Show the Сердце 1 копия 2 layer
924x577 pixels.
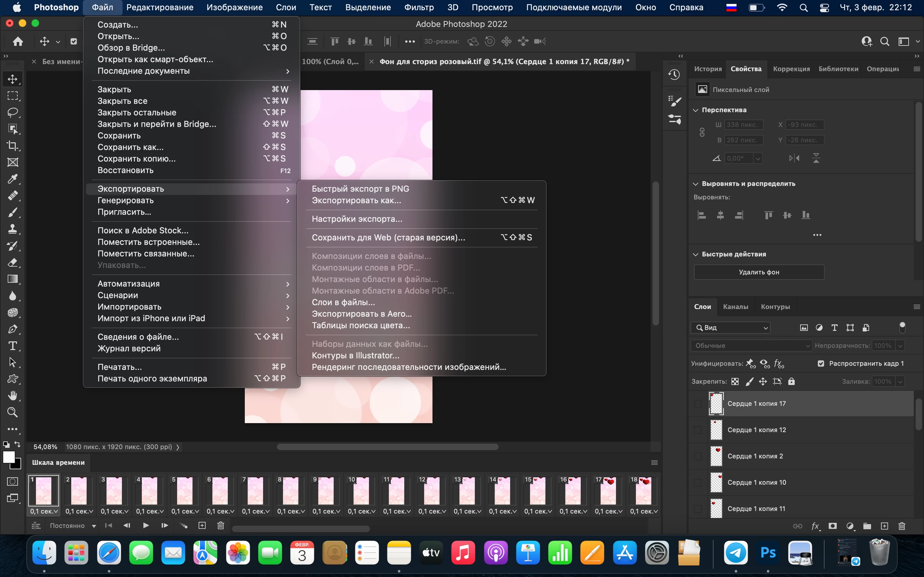tap(697, 456)
